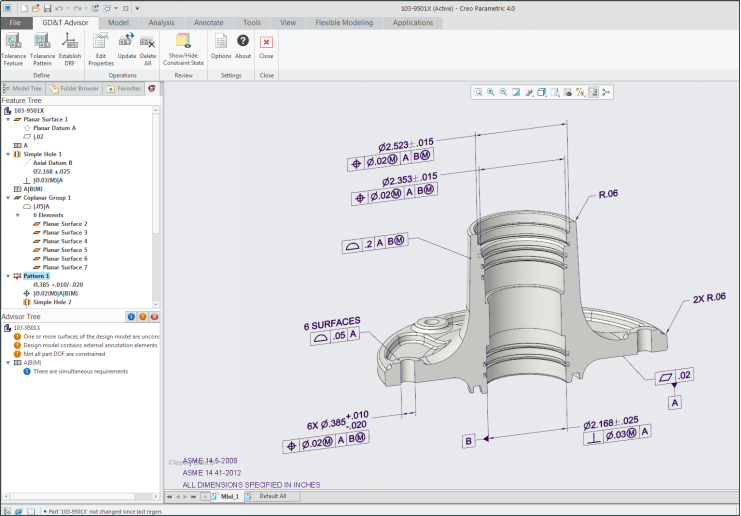
Task: Open the File menu
Action: [x=15, y=23]
